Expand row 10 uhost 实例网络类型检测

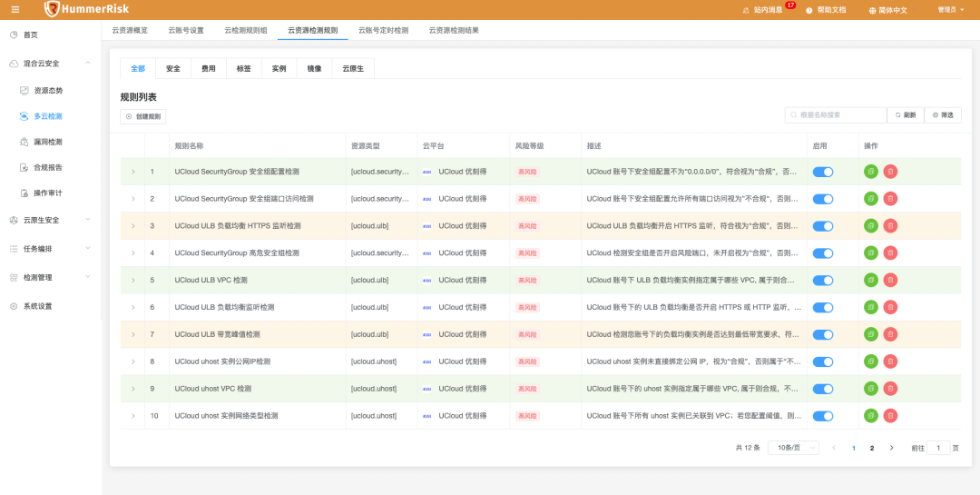(x=132, y=416)
